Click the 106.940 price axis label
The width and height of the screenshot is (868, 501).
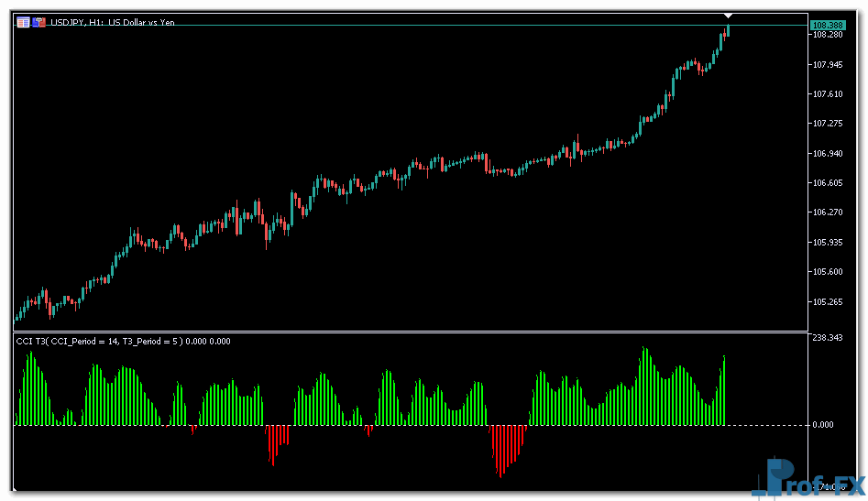pos(828,154)
